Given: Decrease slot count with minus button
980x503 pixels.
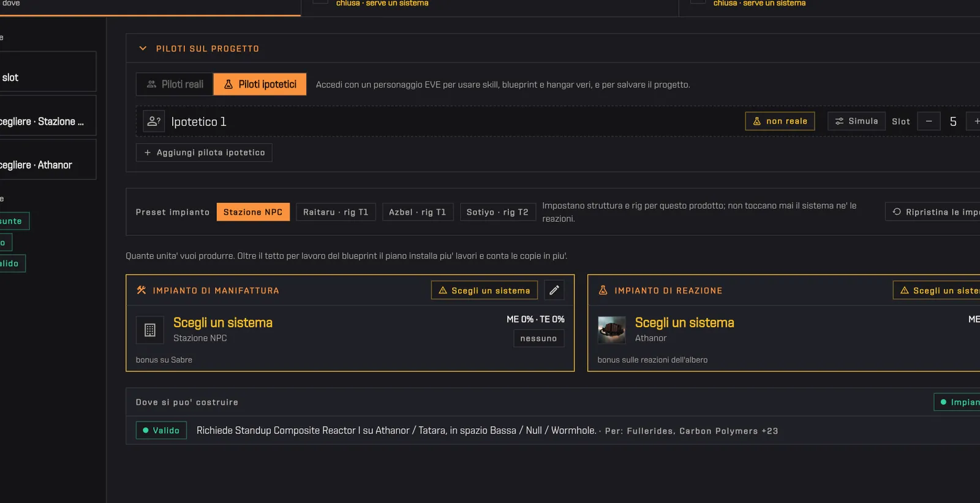Looking at the screenshot, I should 929,121.
